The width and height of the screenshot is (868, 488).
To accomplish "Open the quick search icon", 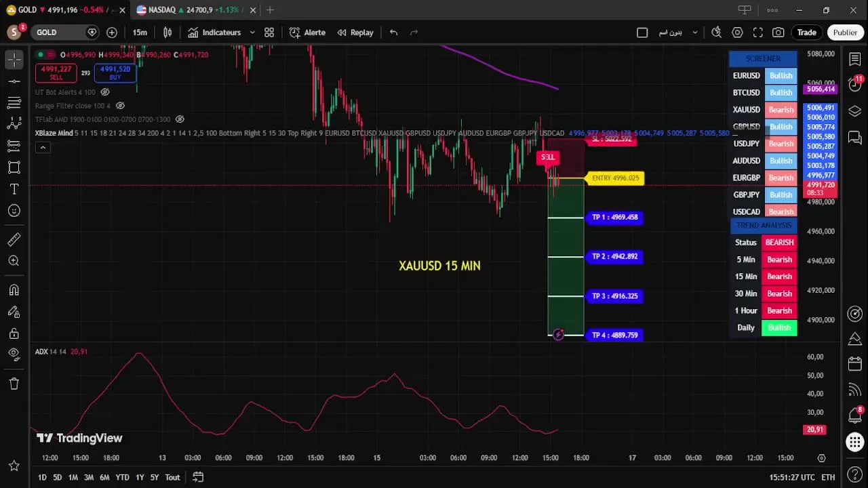I will (716, 33).
